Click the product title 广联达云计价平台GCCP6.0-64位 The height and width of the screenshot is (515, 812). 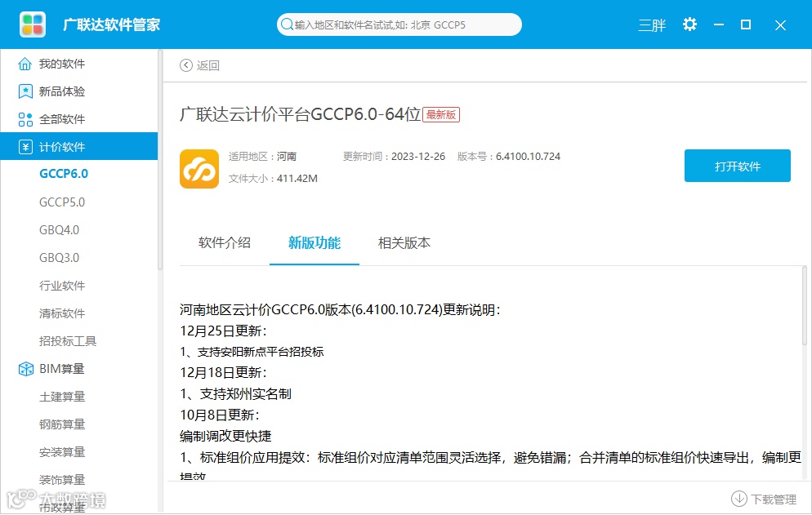click(301, 114)
